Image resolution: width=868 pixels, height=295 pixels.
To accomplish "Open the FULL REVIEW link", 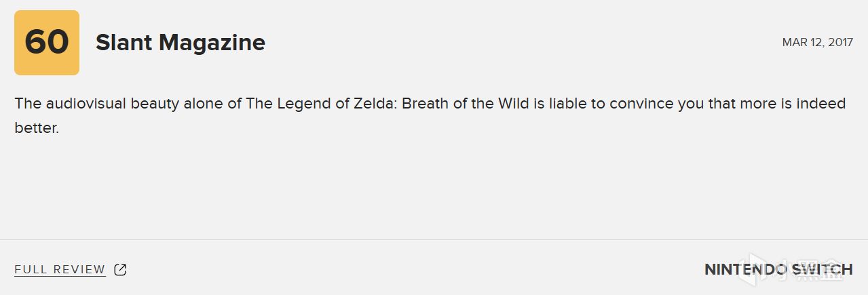I will (x=60, y=270).
